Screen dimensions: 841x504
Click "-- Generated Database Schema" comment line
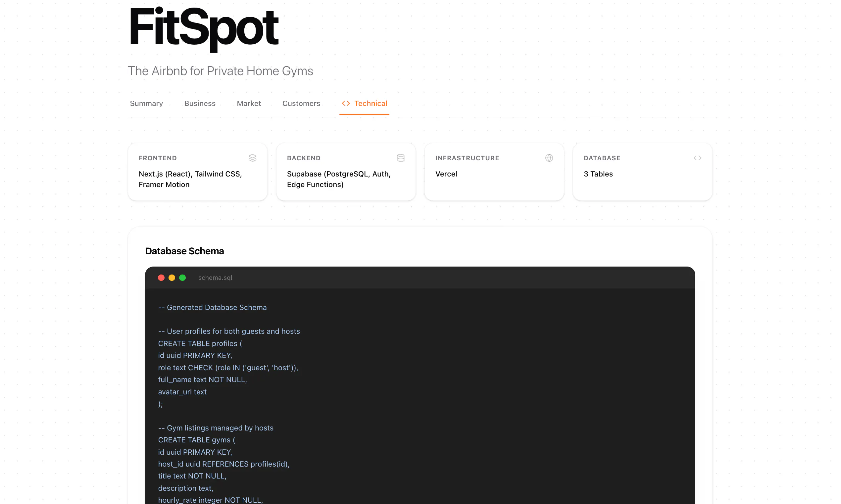tap(213, 308)
